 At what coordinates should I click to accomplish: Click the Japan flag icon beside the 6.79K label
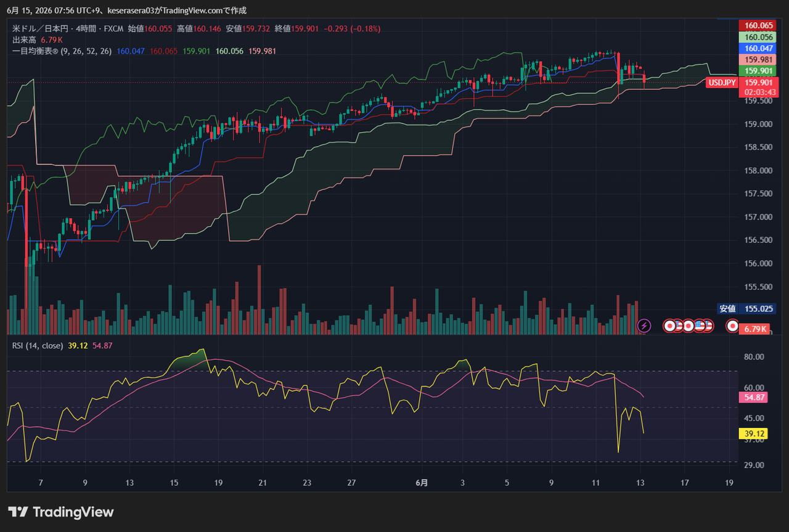(732, 325)
